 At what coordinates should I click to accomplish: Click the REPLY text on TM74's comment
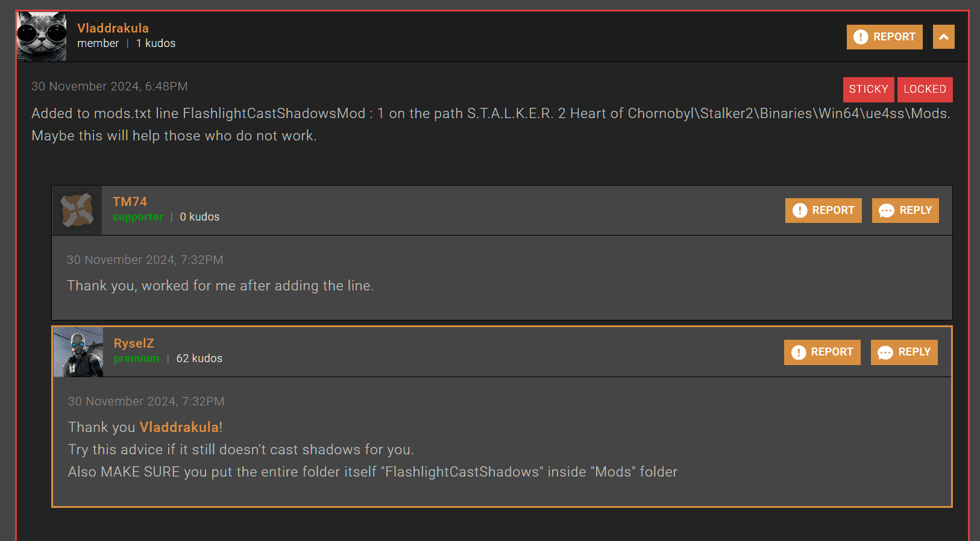[x=916, y=210]
